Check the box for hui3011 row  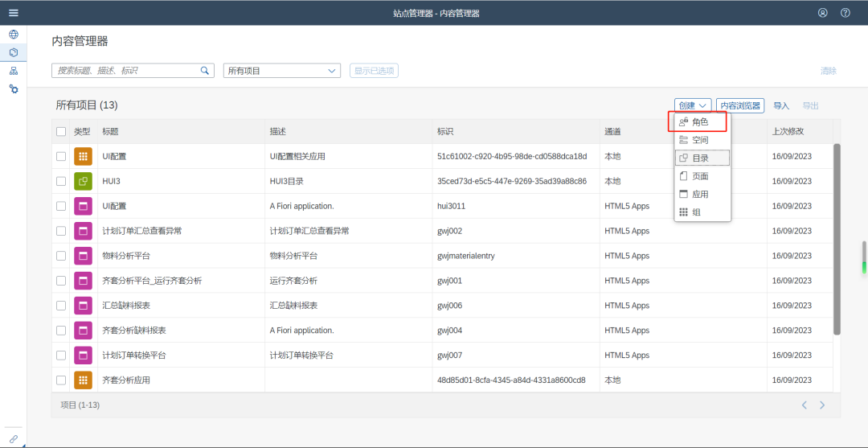pyautogui.click(x=61, y=206)
